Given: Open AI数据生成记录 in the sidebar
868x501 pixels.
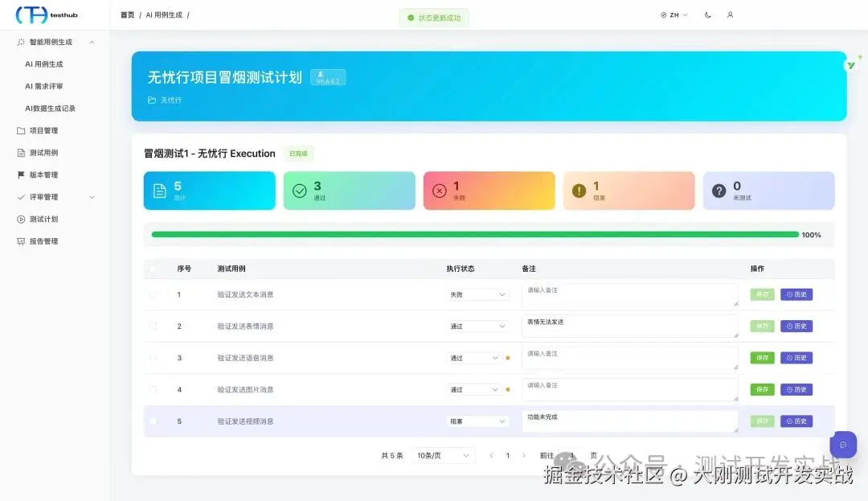Looking at the screenshot, I should point(50,109).
